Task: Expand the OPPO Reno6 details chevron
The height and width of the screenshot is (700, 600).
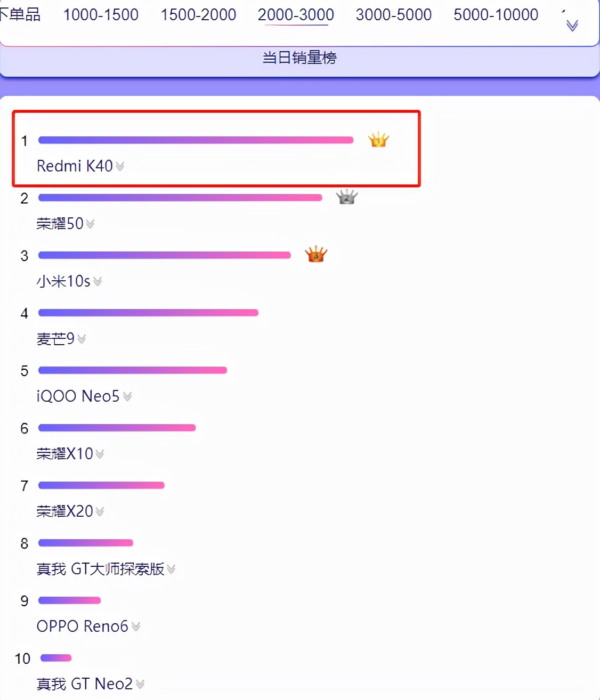Action: tap(136, 626)
